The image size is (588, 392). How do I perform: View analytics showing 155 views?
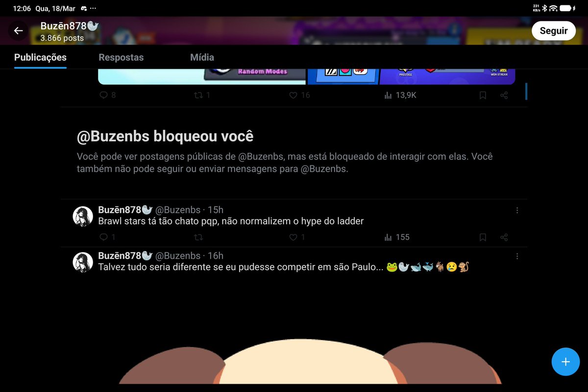[397, 237]
